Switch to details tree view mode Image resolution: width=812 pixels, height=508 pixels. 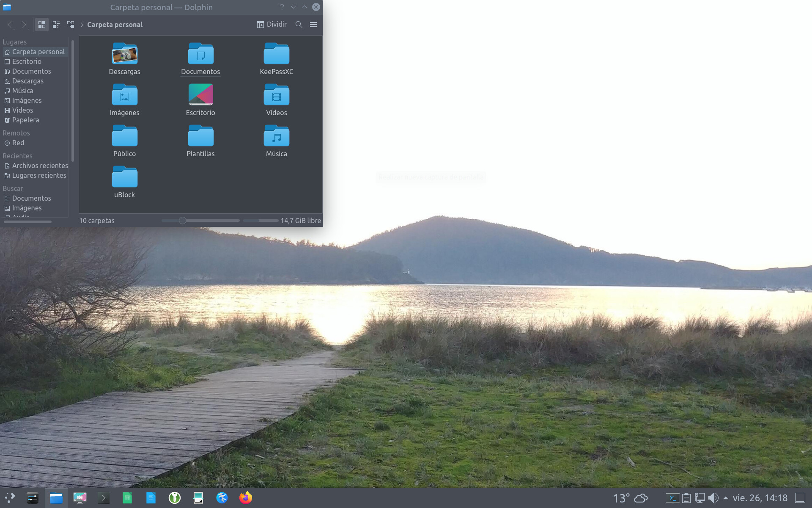click(x=71, y=25)
